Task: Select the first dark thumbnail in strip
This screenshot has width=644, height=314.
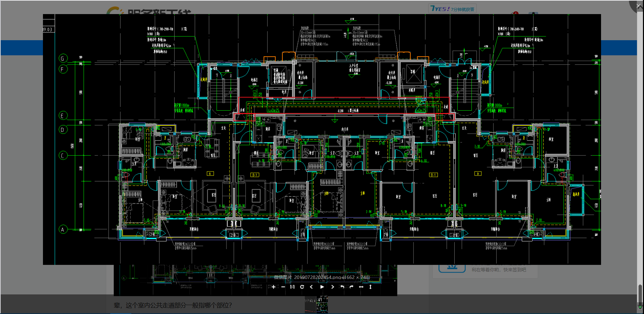Action: point(310,305)
